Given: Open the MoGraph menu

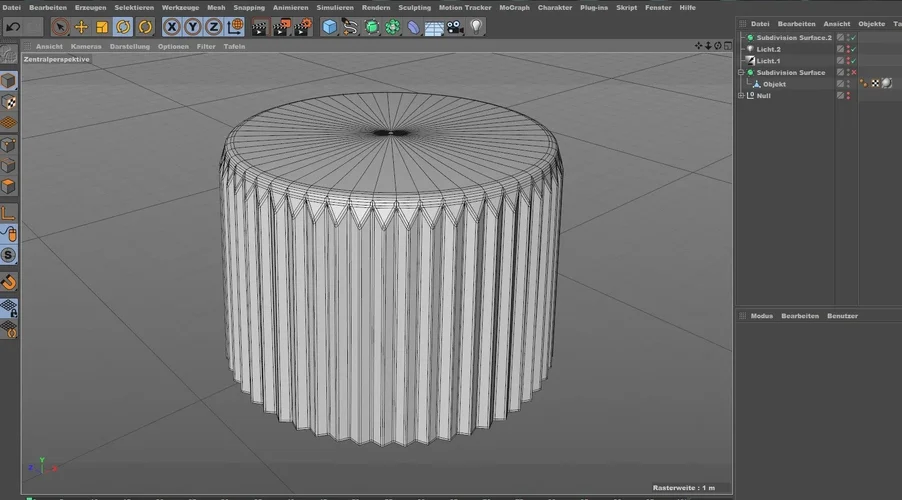Looking at the screenshot, I should coord(514,7).
